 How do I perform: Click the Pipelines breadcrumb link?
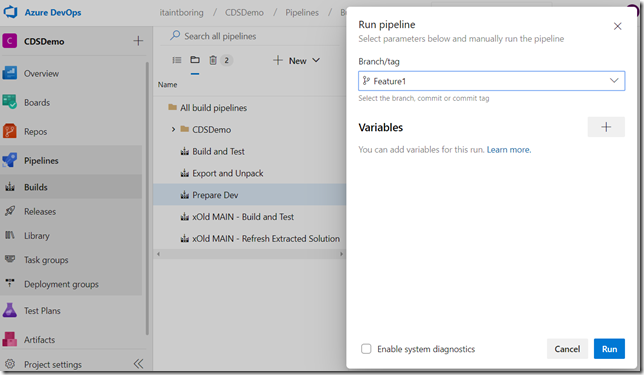coord(302,12)
